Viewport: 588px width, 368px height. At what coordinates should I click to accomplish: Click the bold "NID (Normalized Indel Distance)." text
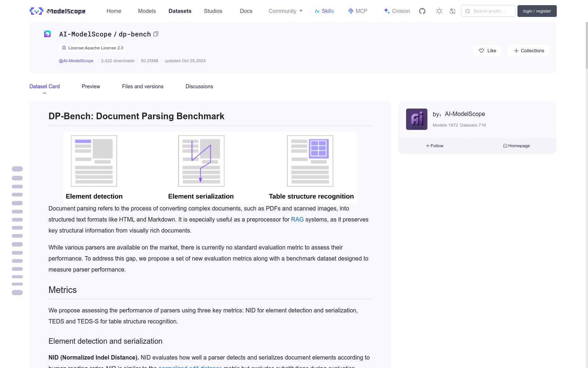(94, 357)
